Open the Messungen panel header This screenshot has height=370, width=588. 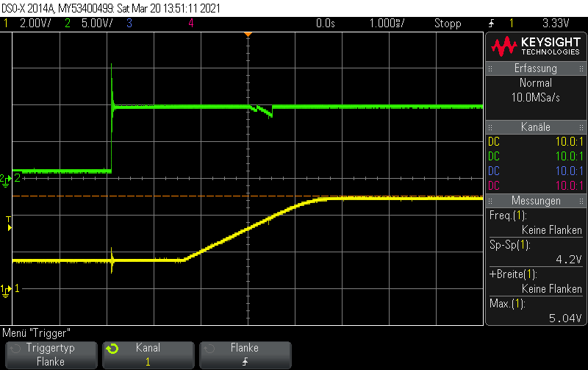pos(536,200)
